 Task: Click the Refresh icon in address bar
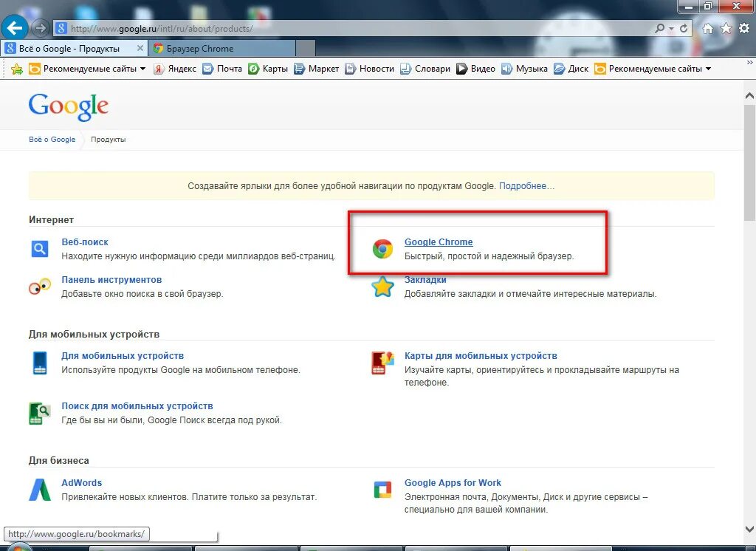tap(684, 29)
